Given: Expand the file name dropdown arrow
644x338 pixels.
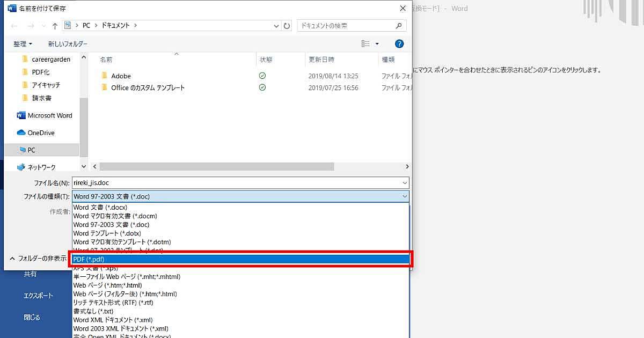Looking at the screenshot, I should (404, 183).
